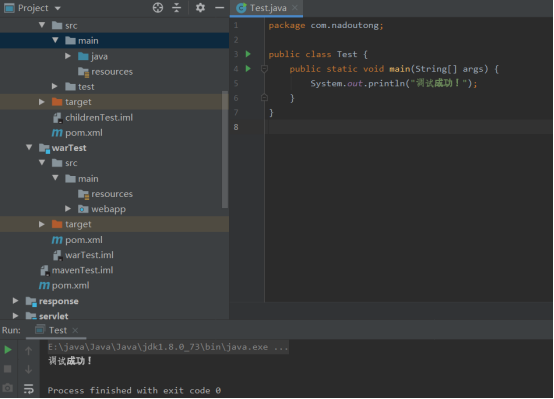Click 'Process finished with exit code 0' text
This screenshot has height=399, width=554.
pyautogui.click(x=134, y=390)
